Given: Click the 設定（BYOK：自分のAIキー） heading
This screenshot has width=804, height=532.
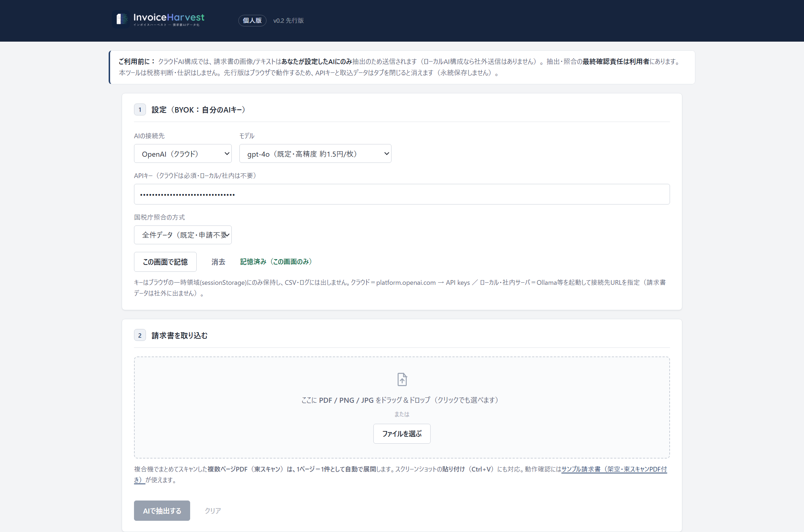Looking at the screenshot, I should [x=198, y=110].
